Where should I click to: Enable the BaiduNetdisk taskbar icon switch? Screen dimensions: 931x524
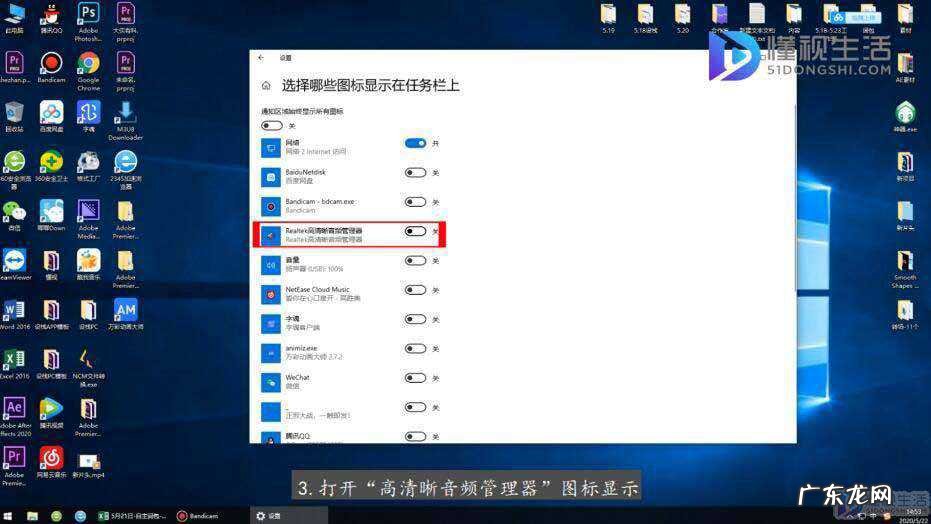click(x=415, y=173)
